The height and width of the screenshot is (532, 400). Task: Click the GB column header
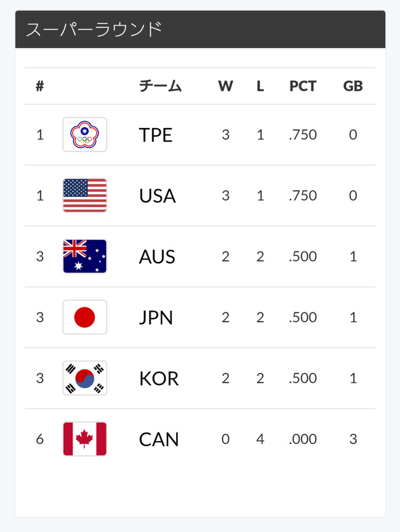[x=353, y=86]
